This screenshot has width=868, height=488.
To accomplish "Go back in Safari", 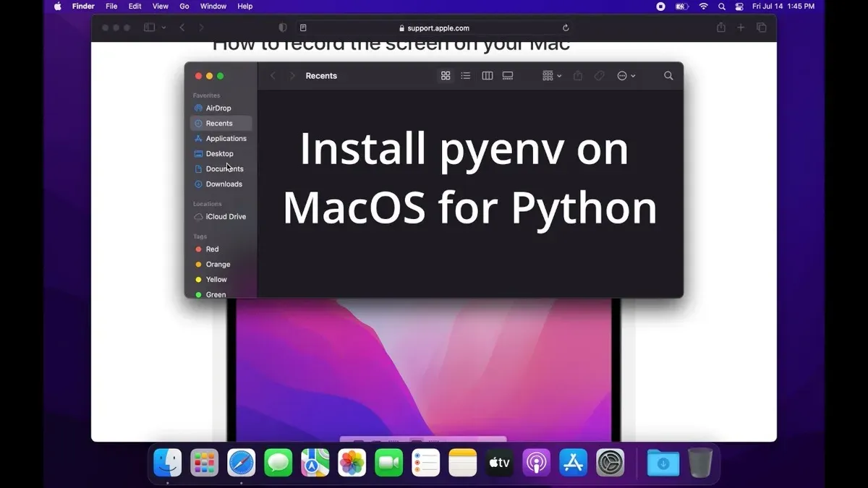I will point(182,27).
